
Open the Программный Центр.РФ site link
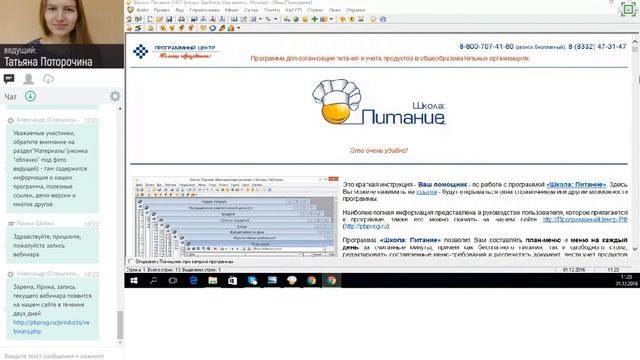coord(585,219)
